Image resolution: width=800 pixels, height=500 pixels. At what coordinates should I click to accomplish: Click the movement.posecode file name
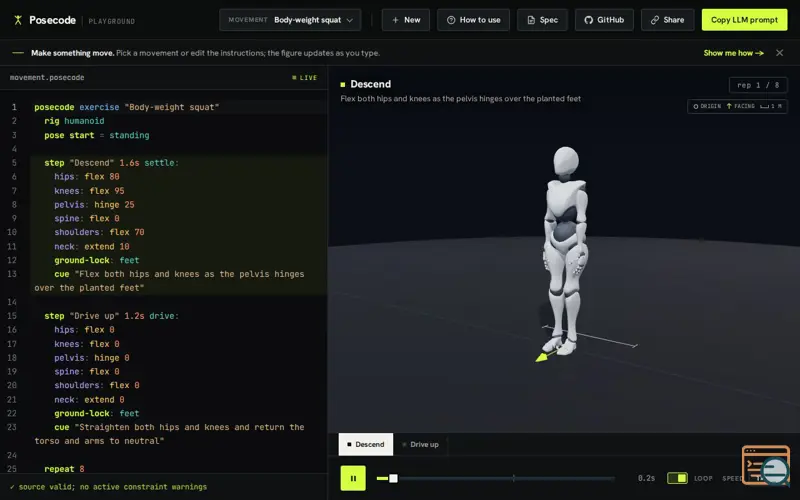[47, 78]
